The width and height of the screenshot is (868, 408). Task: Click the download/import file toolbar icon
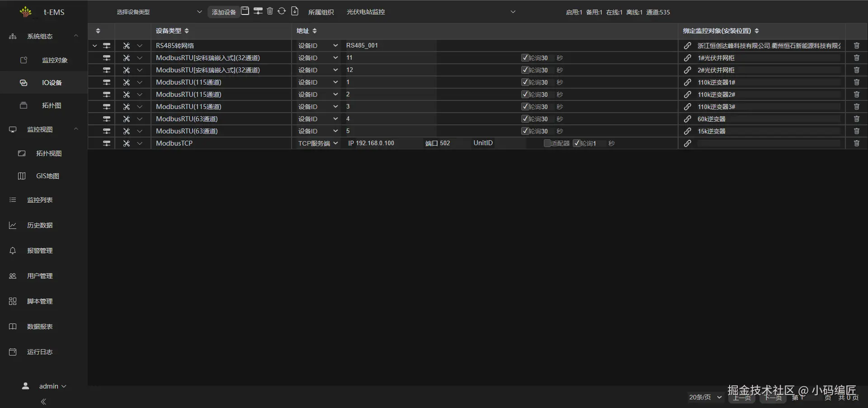coord(295,11)
